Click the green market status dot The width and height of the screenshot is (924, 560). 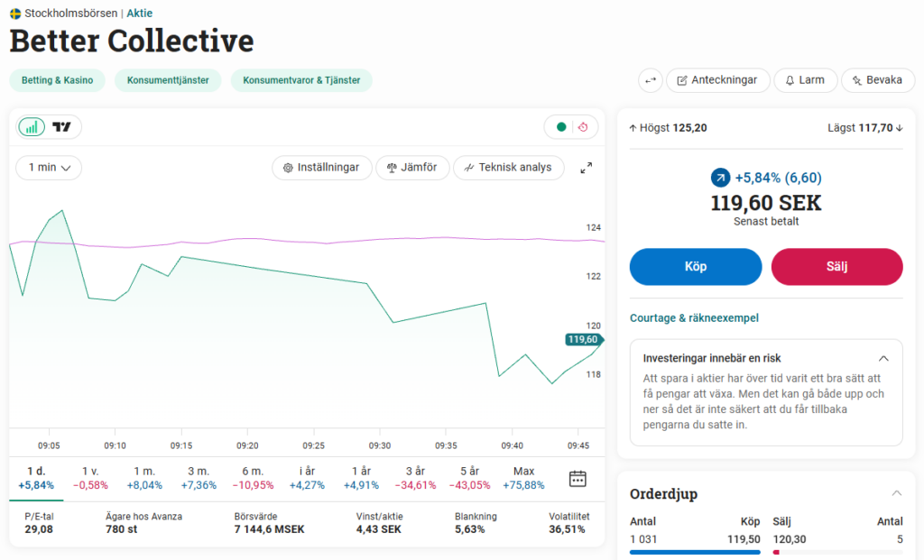[x=560, y=127]
